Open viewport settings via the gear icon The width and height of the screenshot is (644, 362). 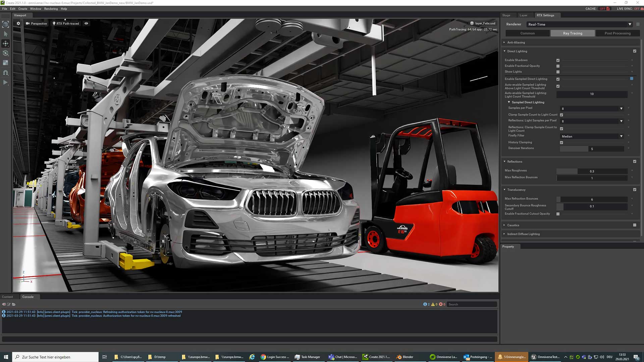[x=18, y=23]
